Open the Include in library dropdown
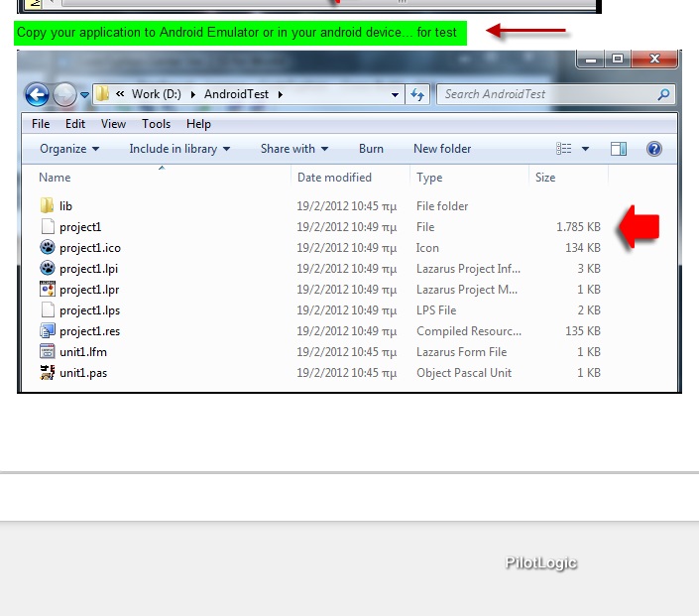Screen dimensions: 699x616 tap(179, 149)
